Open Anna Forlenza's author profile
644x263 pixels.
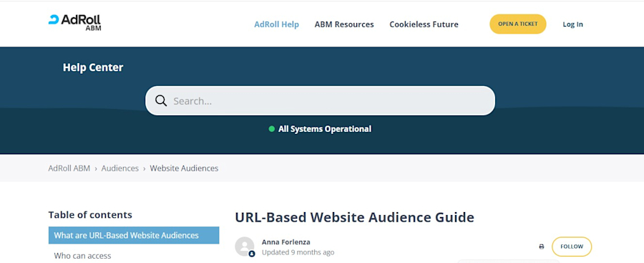click(286, 242)
